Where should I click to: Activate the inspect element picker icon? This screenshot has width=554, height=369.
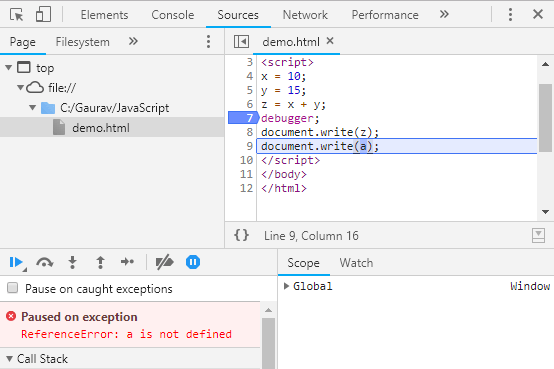pos(16,15)
